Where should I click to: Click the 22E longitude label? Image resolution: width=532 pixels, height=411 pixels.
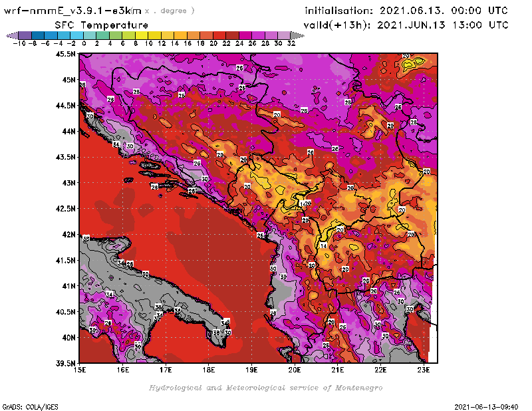380,370
